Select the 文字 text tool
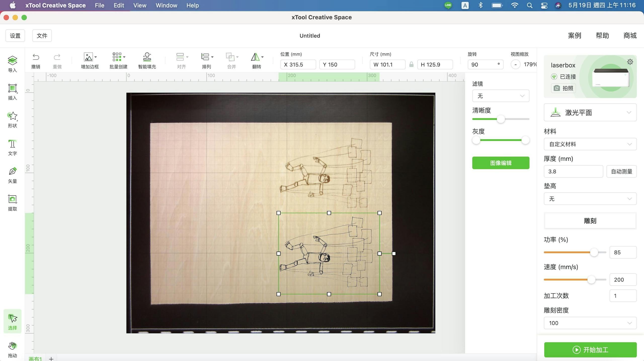The height and width of the screenshot is (361, 644). 12,147
